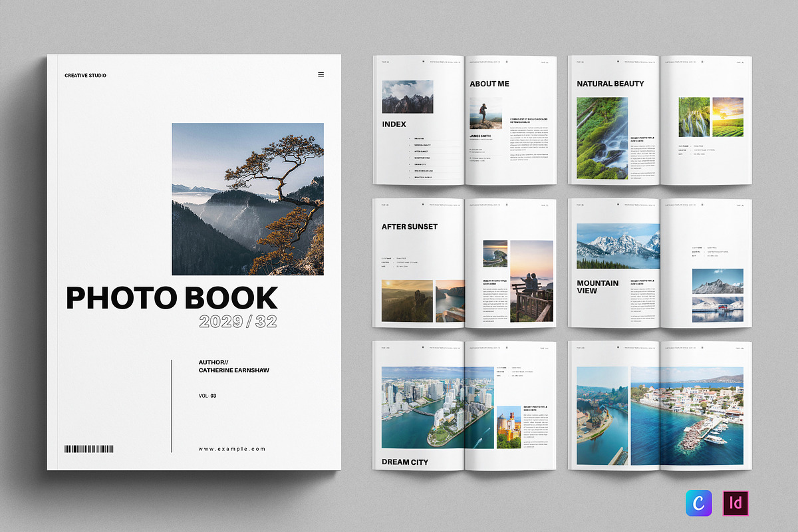The width and height of the screenshot is (798, 532).
Task: Click the large mossy waterfall photo
Action: pyautogui.click(x=602, y=138)
